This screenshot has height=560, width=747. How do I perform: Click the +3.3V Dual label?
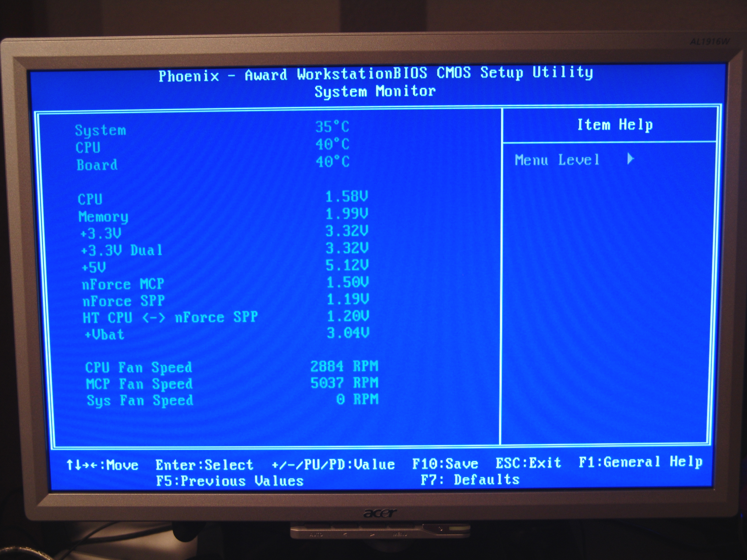[x=122, y=250]
